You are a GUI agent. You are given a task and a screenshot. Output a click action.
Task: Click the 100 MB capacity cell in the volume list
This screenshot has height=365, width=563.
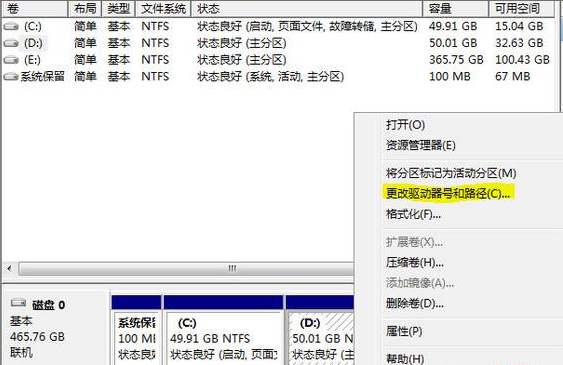coord(450,76)
